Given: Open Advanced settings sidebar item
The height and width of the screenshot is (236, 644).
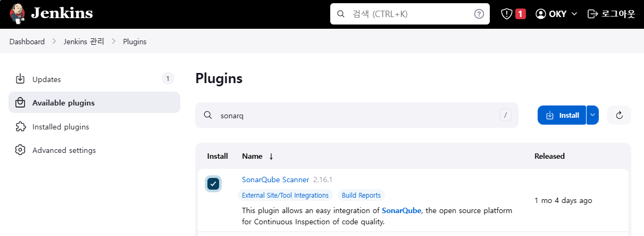Looking at the screenshot, I should (x=94, y=150).
